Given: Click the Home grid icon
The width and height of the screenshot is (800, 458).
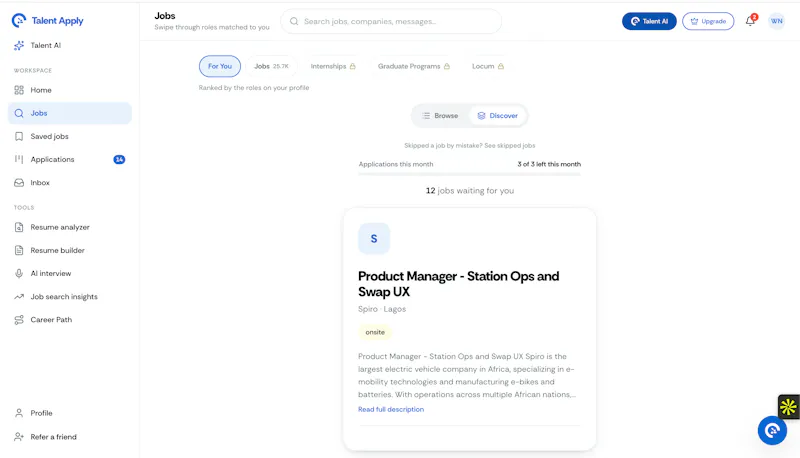Looking at the screenshot, I should [x=19, y=90].
